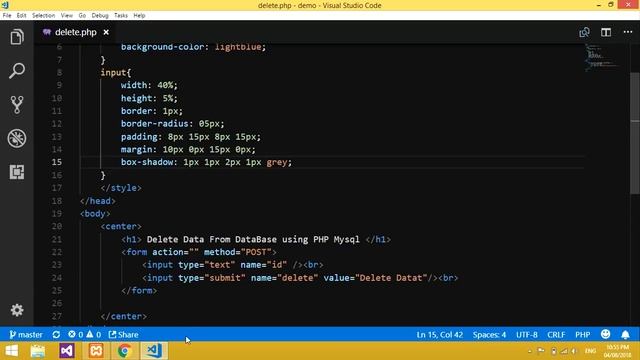This screenshot has width=640, height=360.
Task: Open the Search view in activity bar
Action: pyautogui.click(x=17, y=71)
